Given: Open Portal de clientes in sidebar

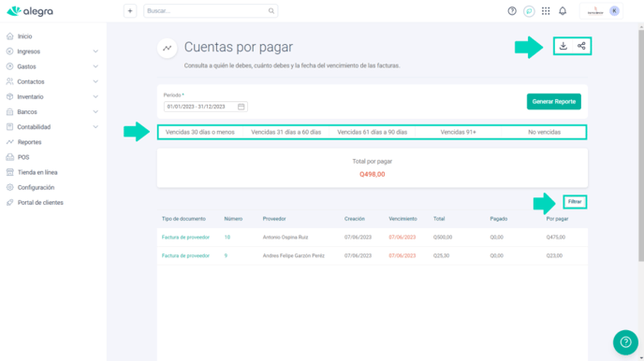Looking at the screenshot, I should (x=40, y=203).
